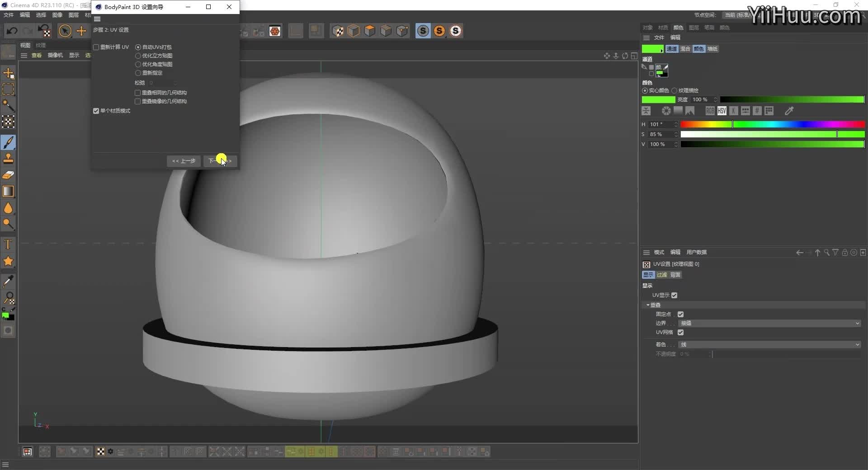Click on the S saturation slider bar
This screenshot has width=868, height=470.
(x=773, y=134)
